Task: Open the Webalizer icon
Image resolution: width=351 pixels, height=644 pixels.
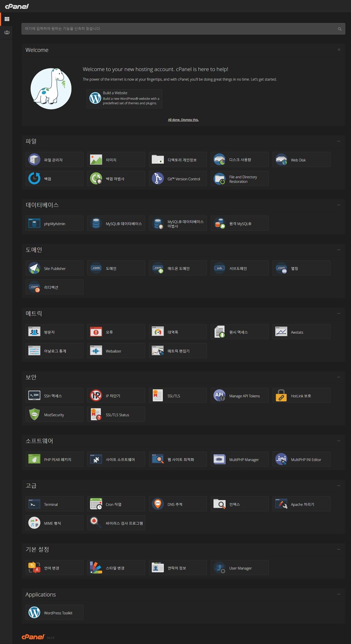Action: [x=96, y=351]
